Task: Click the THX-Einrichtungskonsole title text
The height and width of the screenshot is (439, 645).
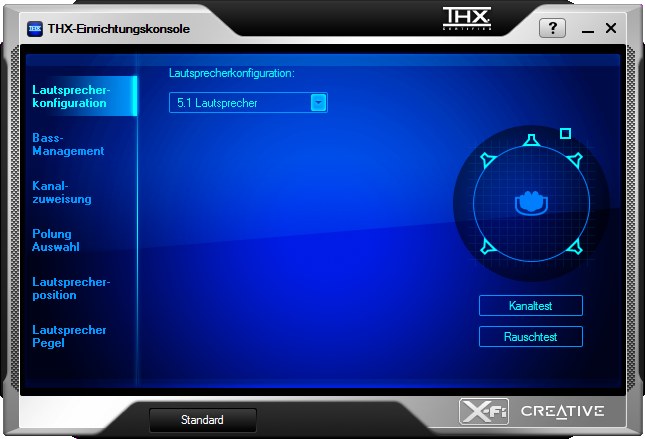Action: pyautogui.click(x=119, y=29)
